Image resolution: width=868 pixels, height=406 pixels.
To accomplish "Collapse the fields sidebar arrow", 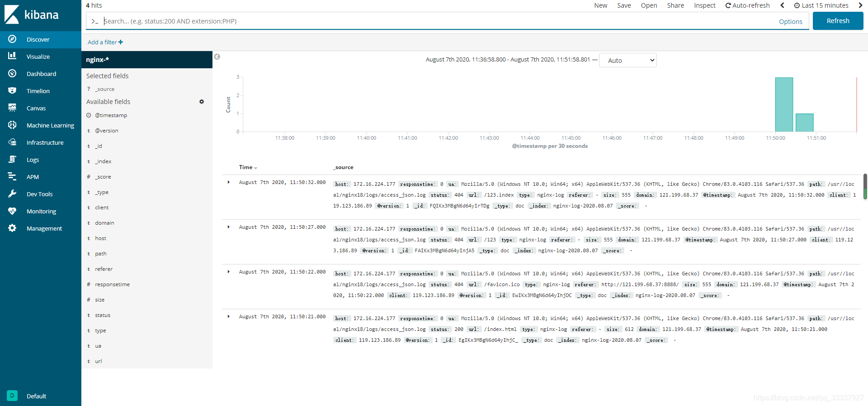I will tap(217, 57).
